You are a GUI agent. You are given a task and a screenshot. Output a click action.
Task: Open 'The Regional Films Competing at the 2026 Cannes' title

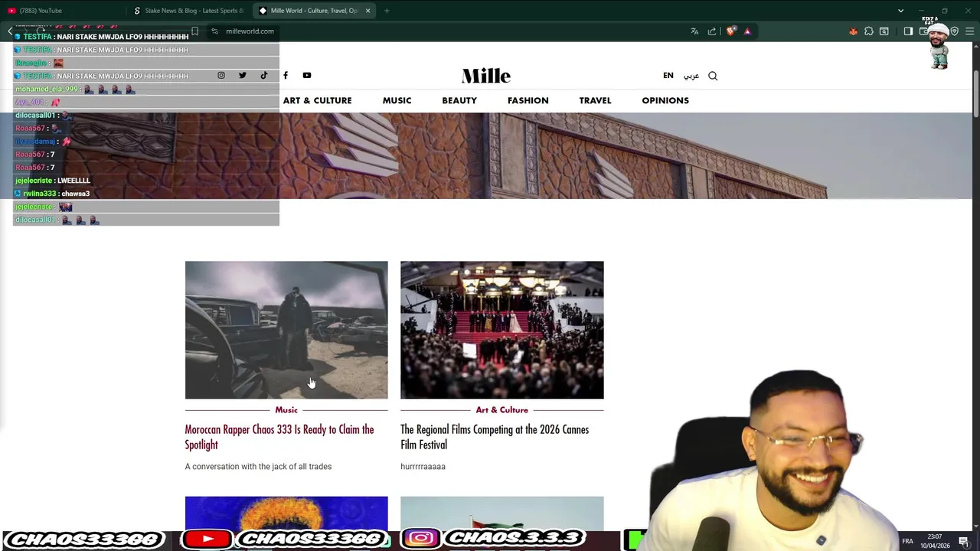coord(495,437)
